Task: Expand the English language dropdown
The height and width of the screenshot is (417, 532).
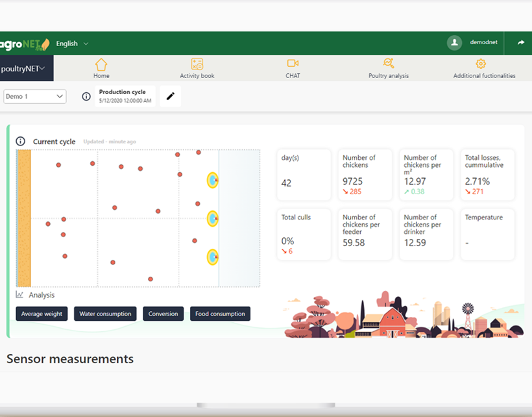Action: pos(72,44)
